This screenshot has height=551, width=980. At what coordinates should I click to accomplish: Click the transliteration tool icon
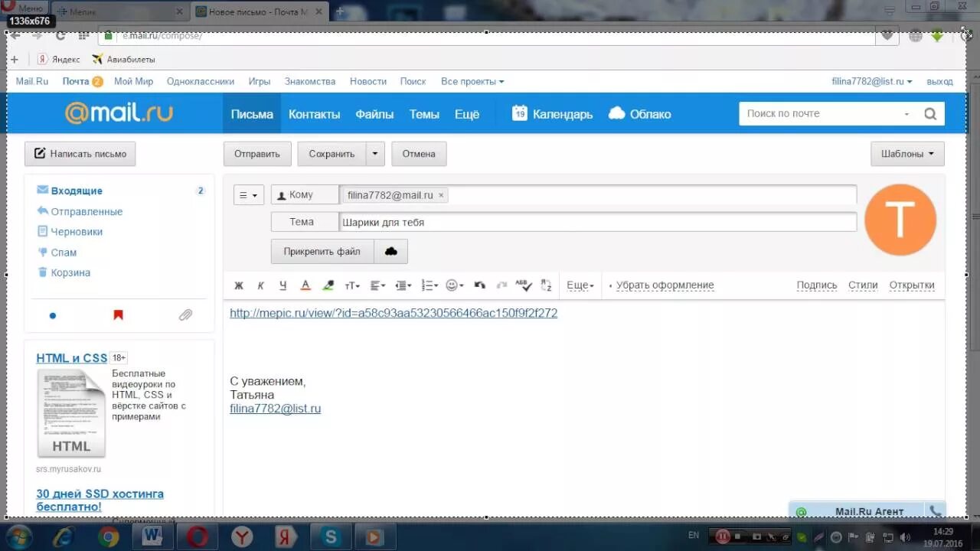546,285
